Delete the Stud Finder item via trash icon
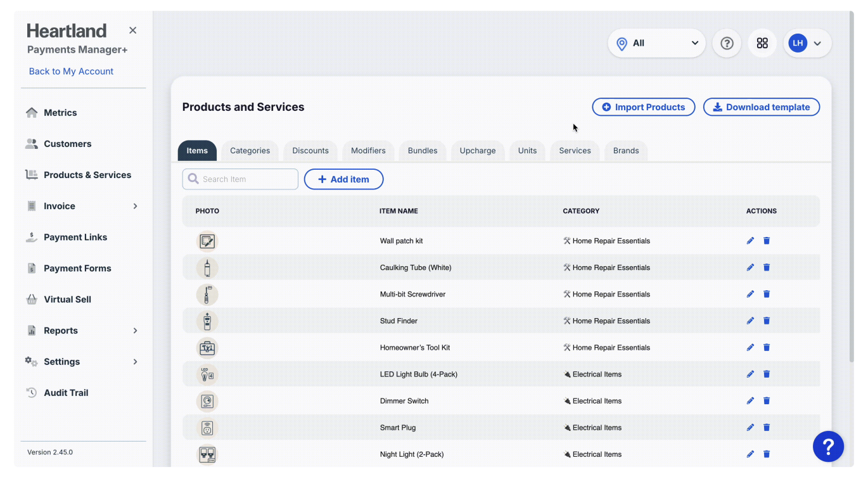Screen dimensions: 868x479 (x=767, y=321)
